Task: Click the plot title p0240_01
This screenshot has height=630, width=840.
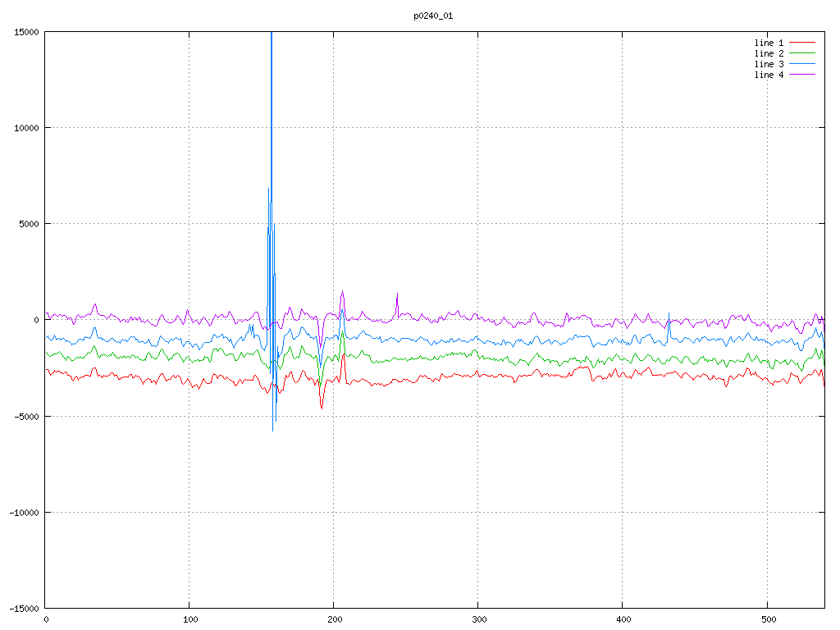Action: (x=433, y=16)
